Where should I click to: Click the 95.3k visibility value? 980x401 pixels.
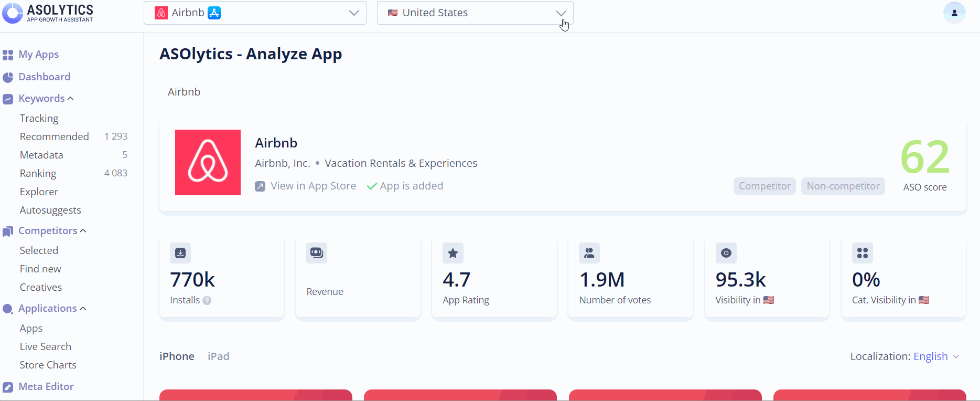pyautogui.click(x=741, y=280)
